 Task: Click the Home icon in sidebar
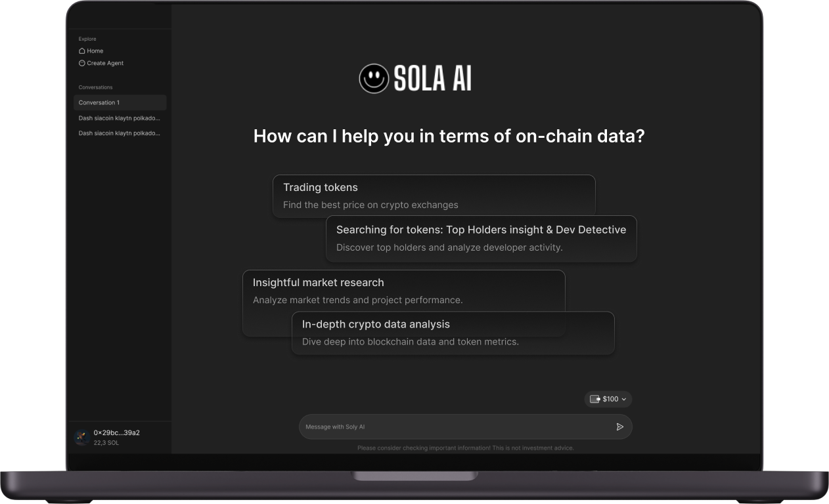[x=82, y=51]
